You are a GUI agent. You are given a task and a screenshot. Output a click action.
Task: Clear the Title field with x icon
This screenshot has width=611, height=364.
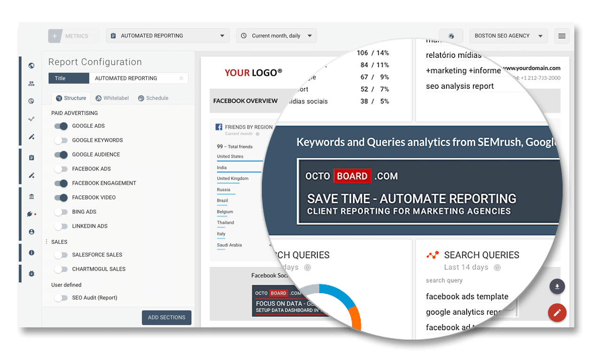tap(181, 78)
